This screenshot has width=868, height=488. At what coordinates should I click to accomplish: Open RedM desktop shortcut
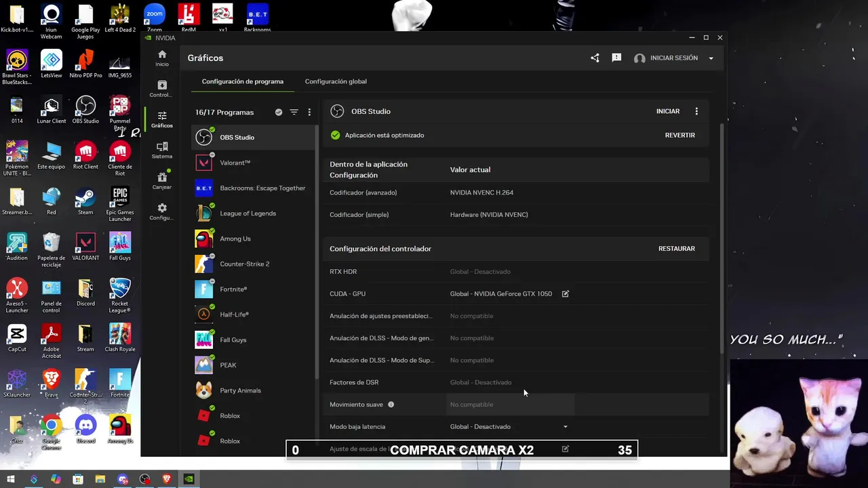pos(189,18)
